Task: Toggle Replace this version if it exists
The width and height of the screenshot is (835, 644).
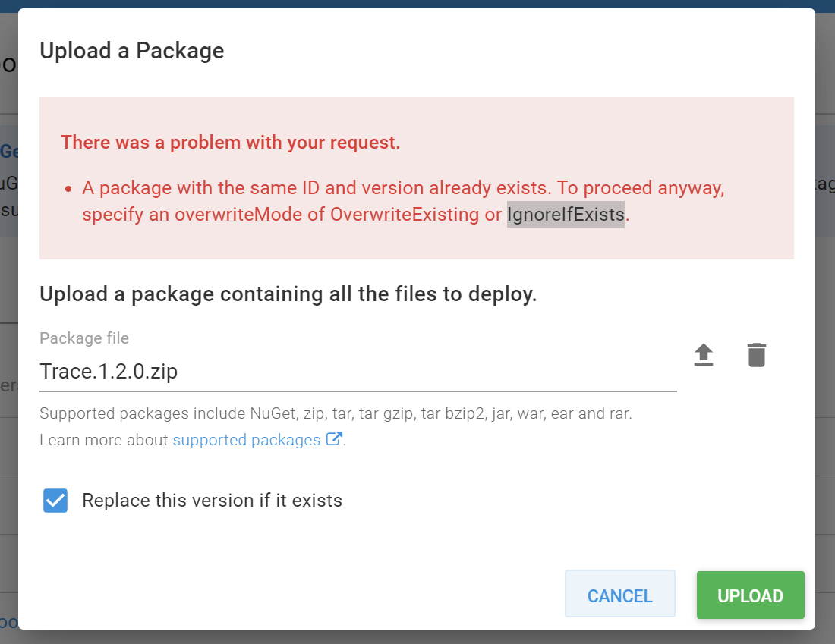Action: (x=55, y=500)
